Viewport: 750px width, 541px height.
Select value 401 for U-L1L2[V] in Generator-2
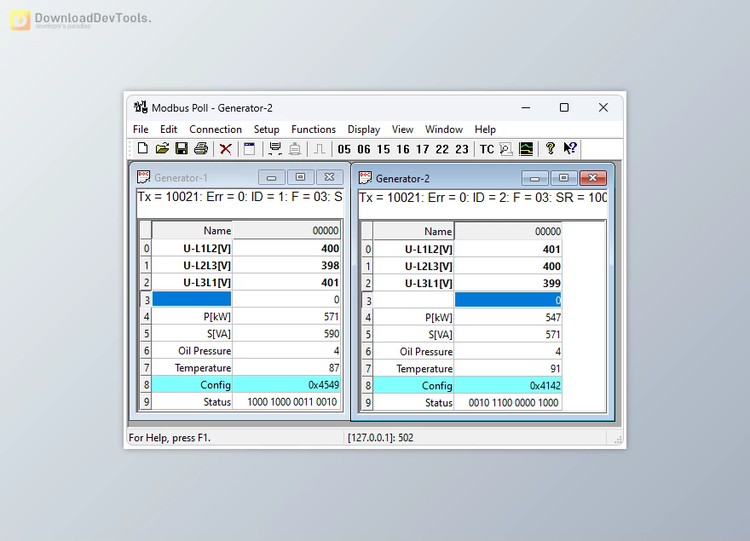pos(508,249)
